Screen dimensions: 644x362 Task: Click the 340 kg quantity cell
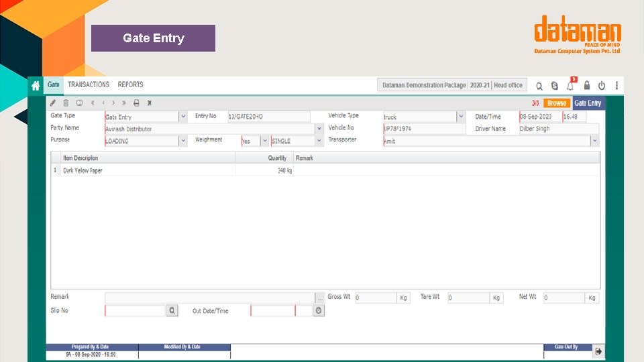[264, 170]
